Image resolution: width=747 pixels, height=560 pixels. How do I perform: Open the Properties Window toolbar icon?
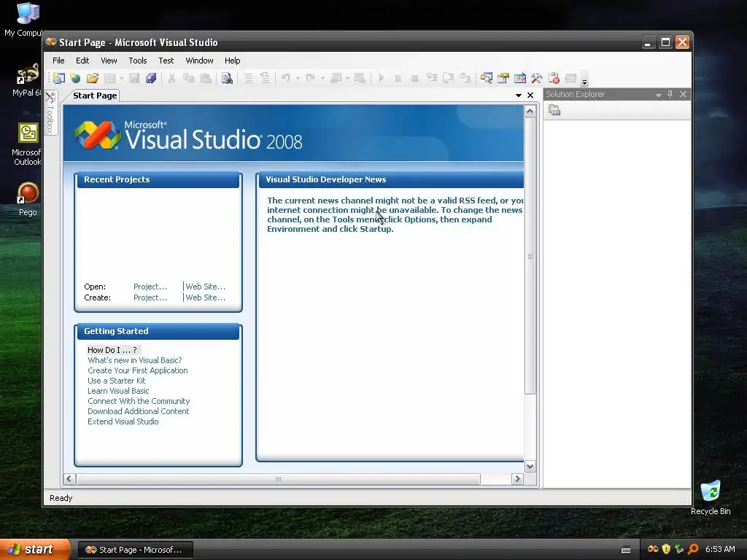point(503,78)
